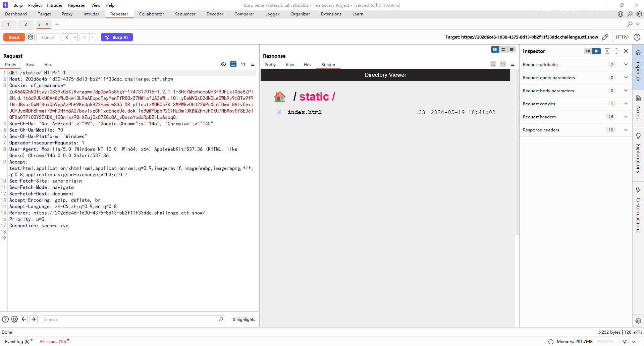The height and width of the screenshot is (346, 644).
Task: Open the Explanations side panel
Action: point(638,153)
